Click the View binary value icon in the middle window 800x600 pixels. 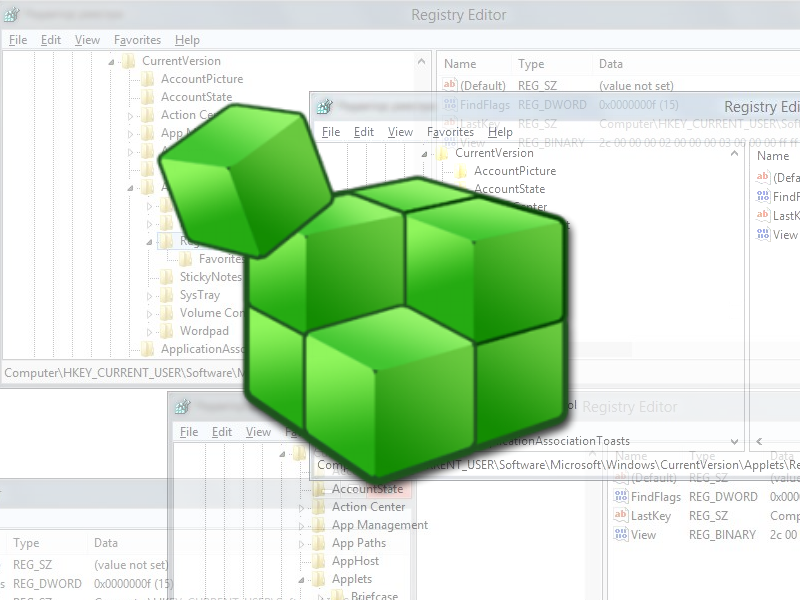click(763, 235)
